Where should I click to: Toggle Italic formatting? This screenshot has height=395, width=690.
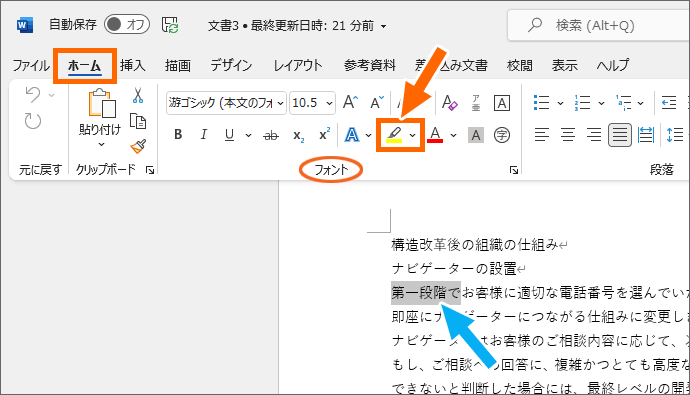point(203,135)
